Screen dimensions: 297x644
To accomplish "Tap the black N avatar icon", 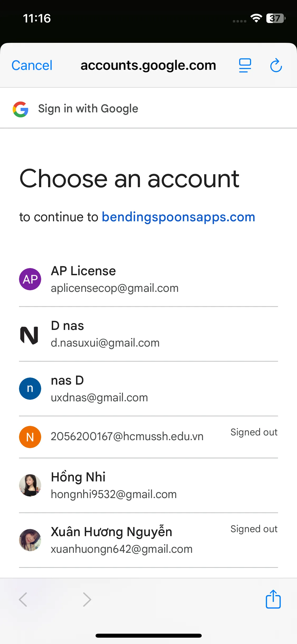I will 29,335.
